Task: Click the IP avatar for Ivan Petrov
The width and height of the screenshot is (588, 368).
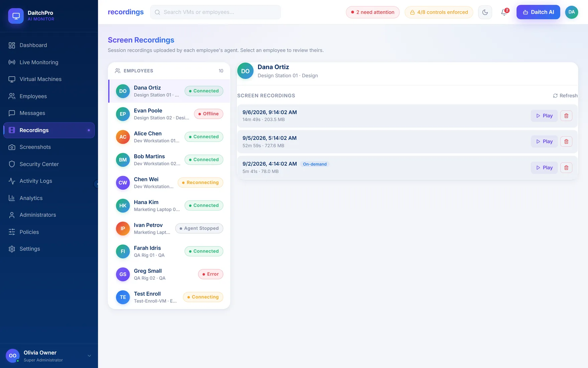Action: 123,228
